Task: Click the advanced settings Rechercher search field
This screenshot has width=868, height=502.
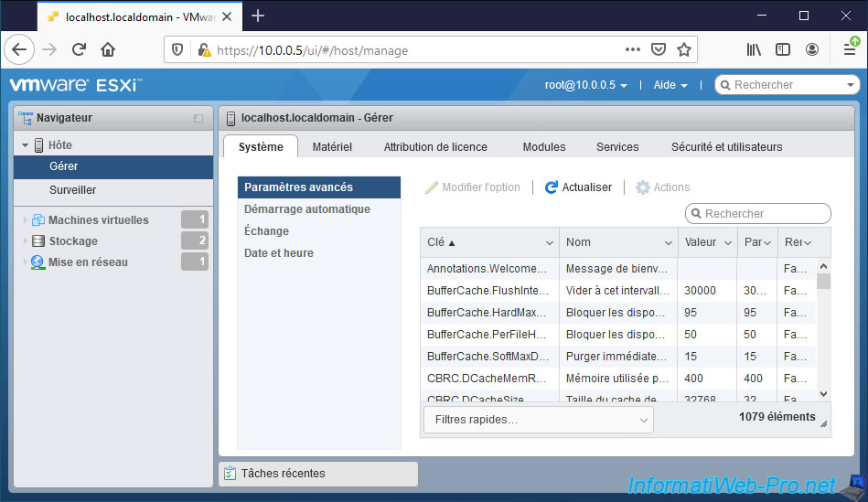Action: [764, 214]
